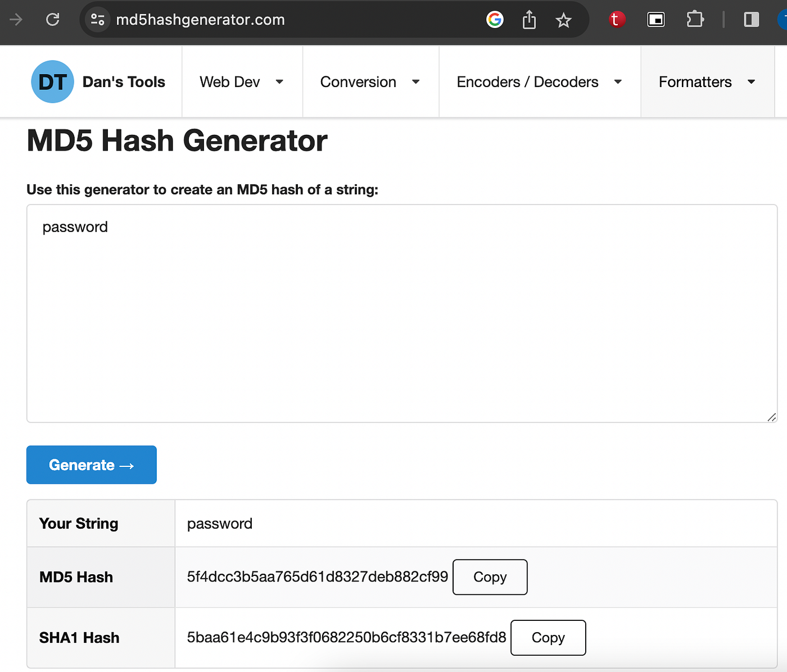Open the Encoders / Decoders dropdown

coord(539,82)
